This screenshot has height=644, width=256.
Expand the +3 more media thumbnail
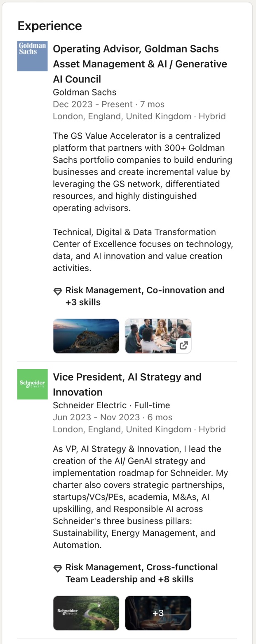[158, 613]
